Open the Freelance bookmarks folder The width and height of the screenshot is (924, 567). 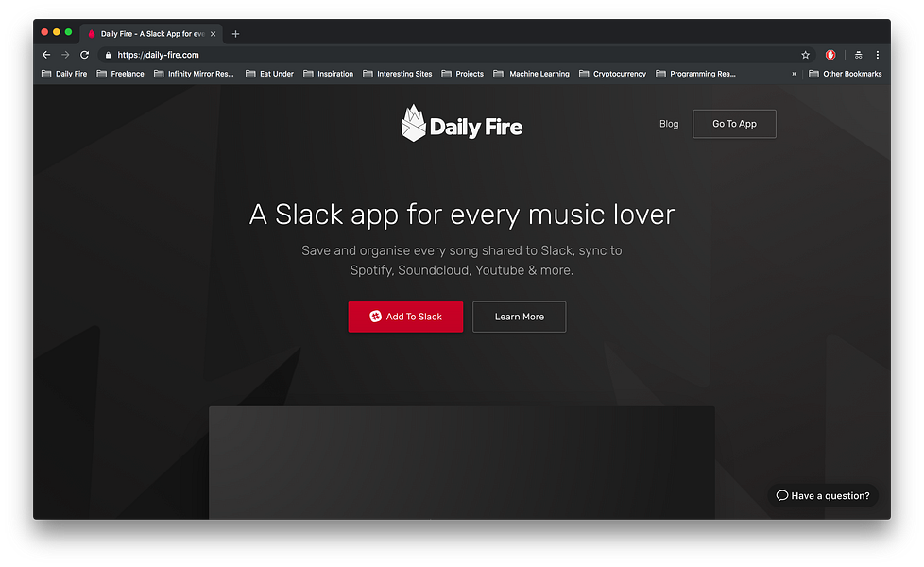120,74
